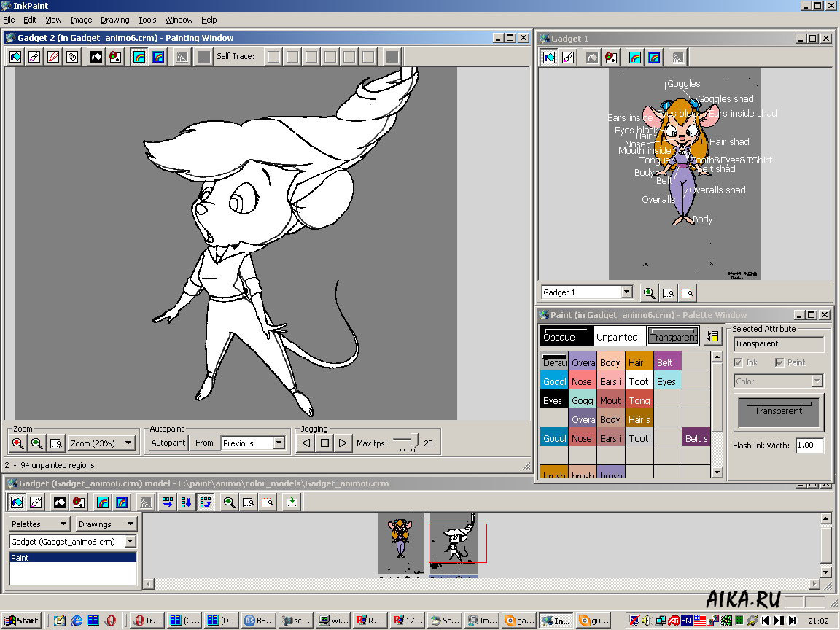Open the File menu

(x=9, y=20)
